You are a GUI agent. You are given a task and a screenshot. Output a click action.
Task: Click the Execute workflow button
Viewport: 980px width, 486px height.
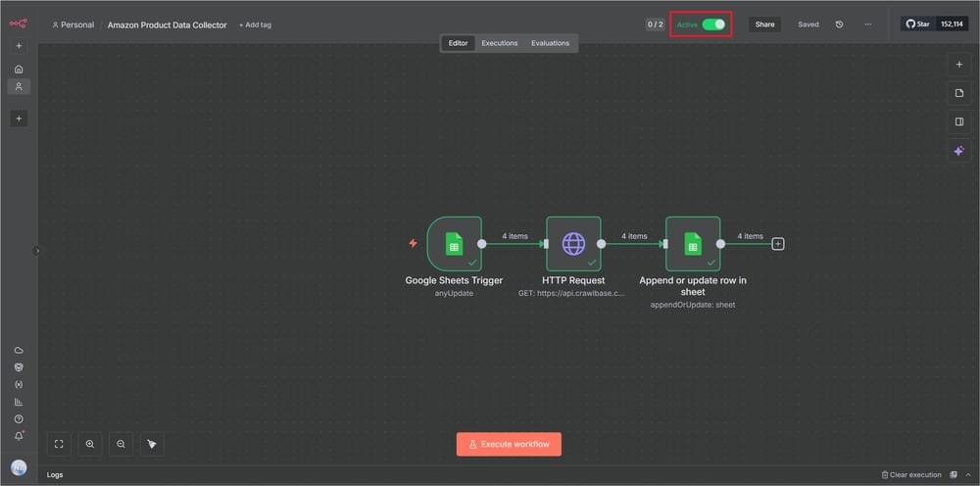pos(509,444)
